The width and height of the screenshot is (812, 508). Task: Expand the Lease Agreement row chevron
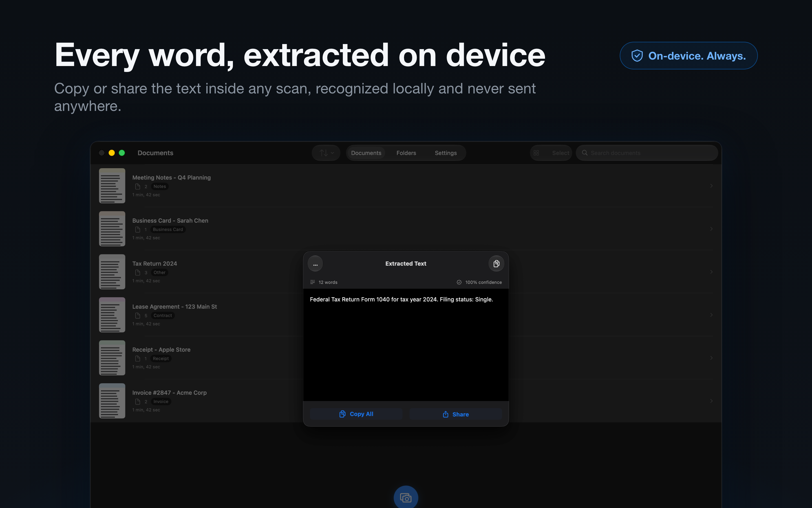point(711,315)
